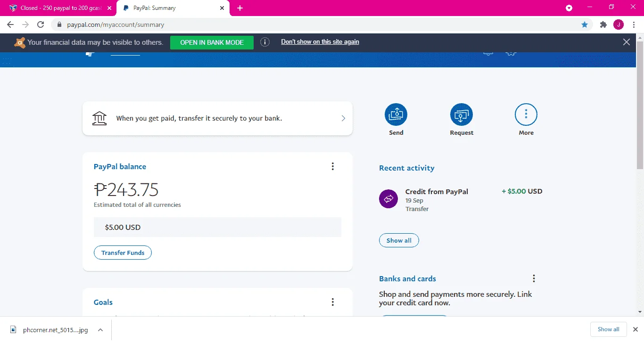Click the scrollbar down arrow
Image resolution: width=644 pixels, height=343 pixels.
640,312
